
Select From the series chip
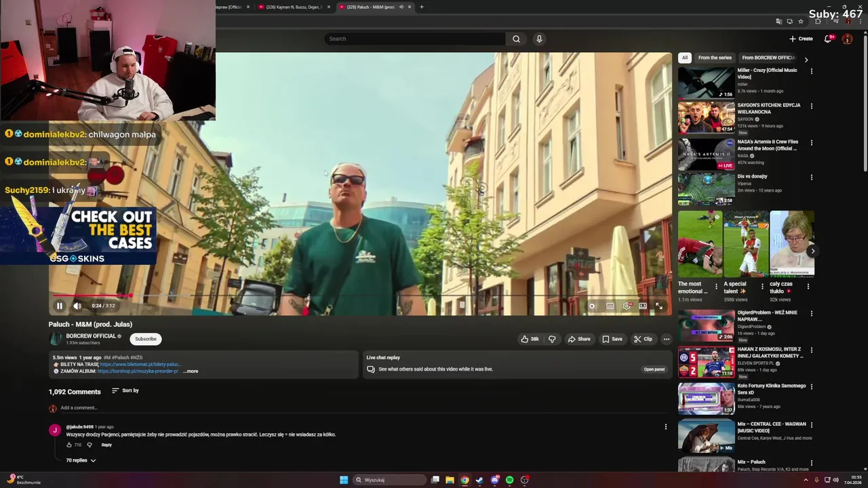coord(715,58)
